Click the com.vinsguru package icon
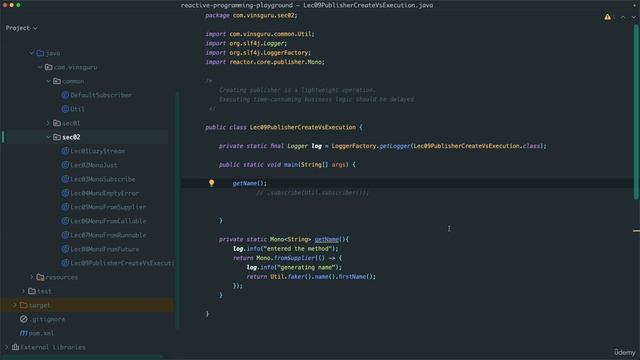 pyautogui.click(x=49, y=67)
